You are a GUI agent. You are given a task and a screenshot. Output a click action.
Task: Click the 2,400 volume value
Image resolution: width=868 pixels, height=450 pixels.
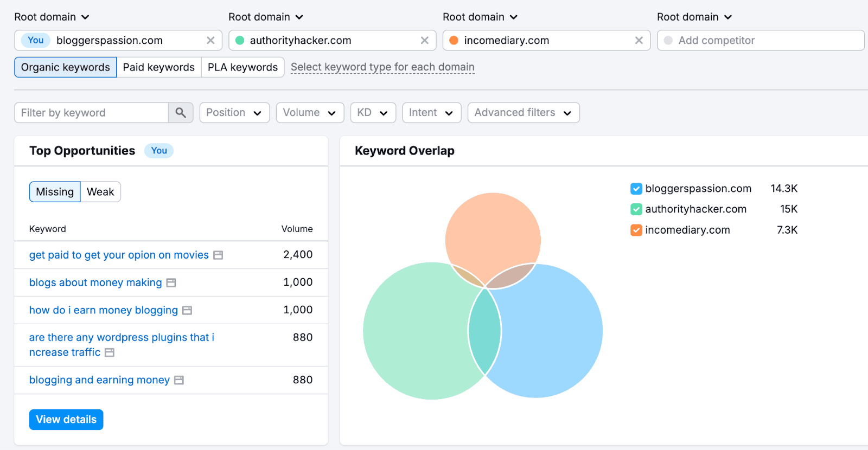298,255
